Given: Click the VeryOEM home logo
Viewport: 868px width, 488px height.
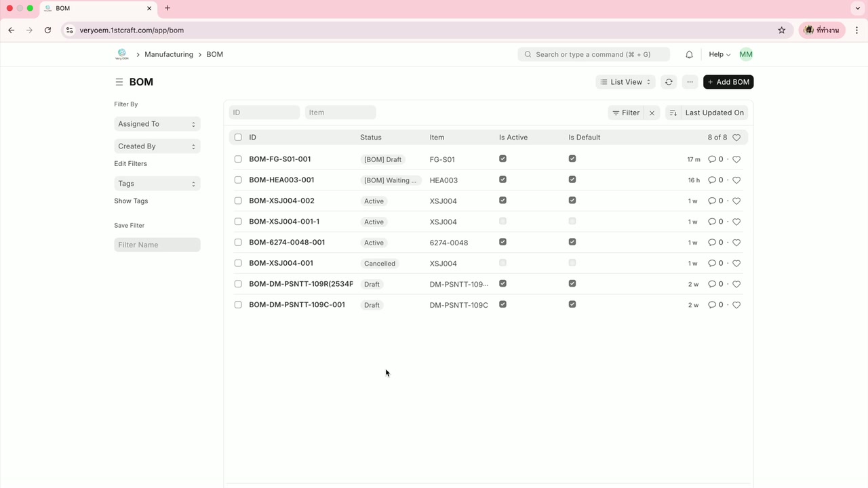Looking at the screenshot, I should tap(122, 54).
